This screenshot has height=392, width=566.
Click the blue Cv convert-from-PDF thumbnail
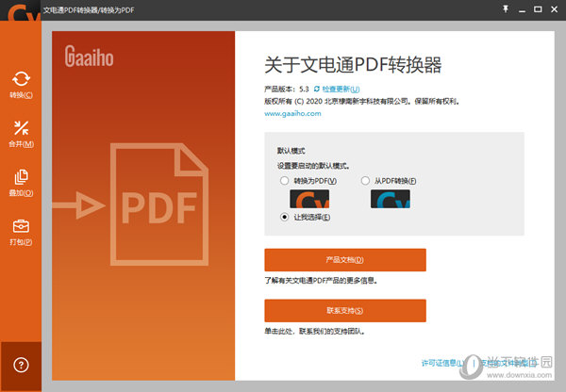pos(391,199)
